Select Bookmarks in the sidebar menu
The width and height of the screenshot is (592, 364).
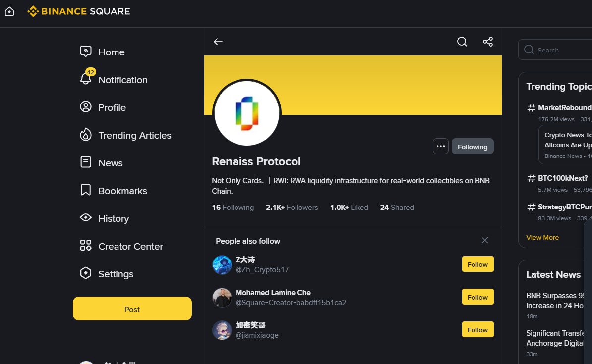pos(122,191)
